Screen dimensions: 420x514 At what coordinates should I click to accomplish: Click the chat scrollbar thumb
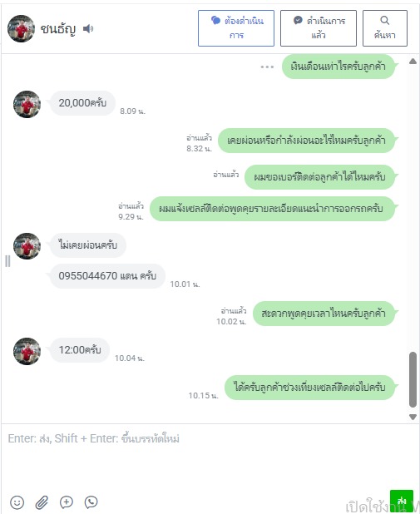[x=413, y=379]
